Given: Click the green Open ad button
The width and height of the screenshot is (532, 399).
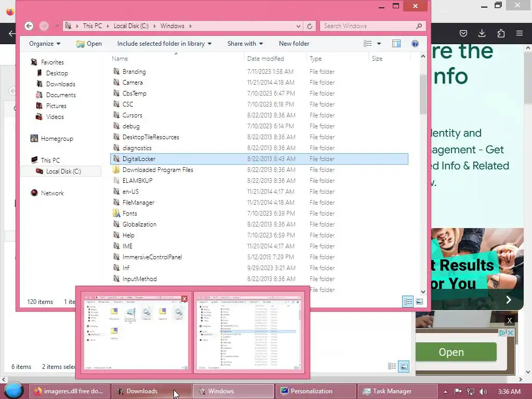Looking at the screenshot, I should coord(456,352).
